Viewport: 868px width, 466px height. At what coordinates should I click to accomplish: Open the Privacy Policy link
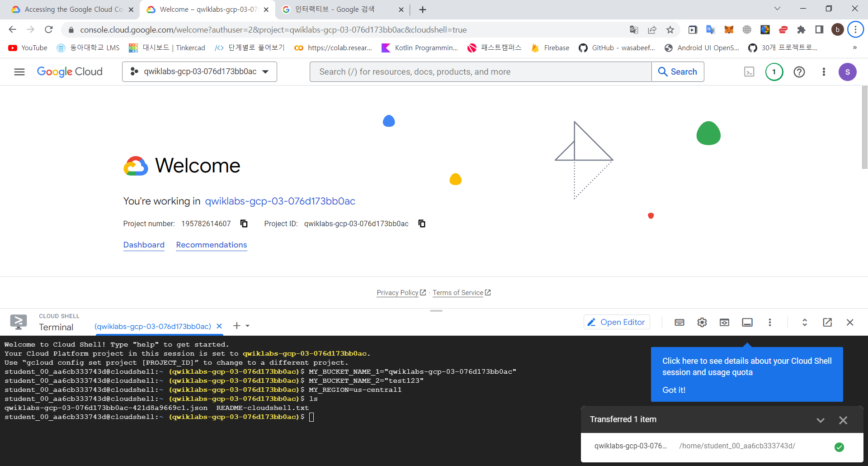[x=401, y=293]
